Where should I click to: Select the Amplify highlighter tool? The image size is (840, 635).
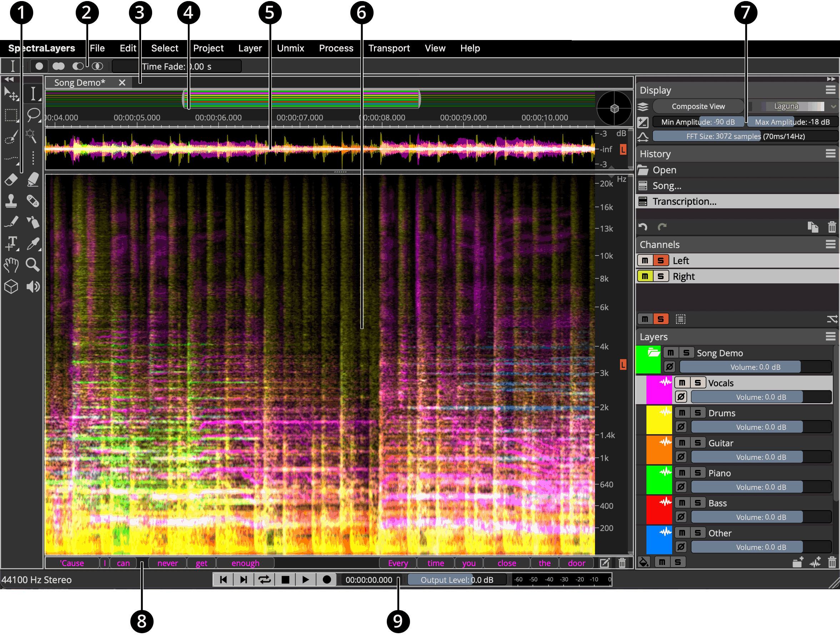pos(33,179)
